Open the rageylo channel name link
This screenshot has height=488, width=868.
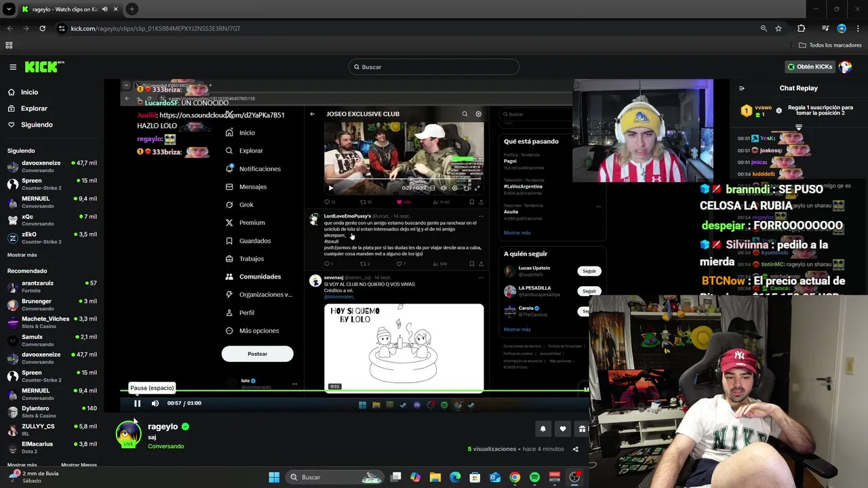[163, 426]
